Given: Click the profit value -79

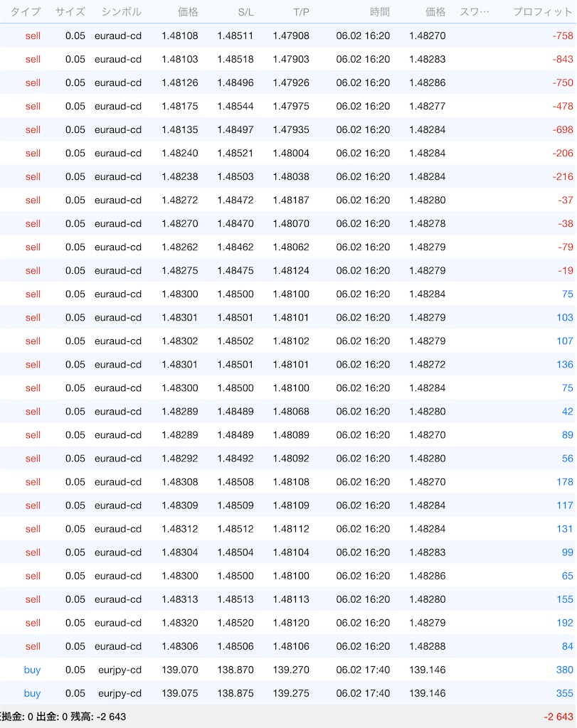Looking at the screenshot, I should click(x=566, y=247).
